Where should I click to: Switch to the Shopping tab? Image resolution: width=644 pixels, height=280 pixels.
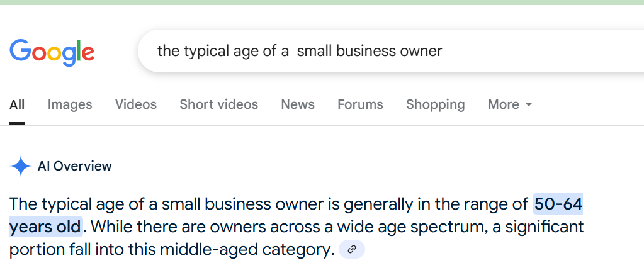point(435,104)
